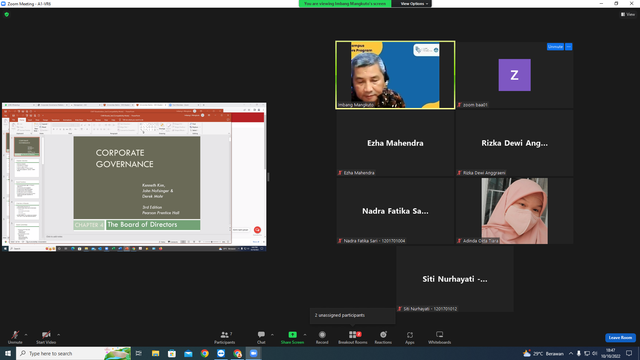Open Google Chrome from the taskbar
The height and width of the screenshot is (360, 640).
(x=204, y=353)
